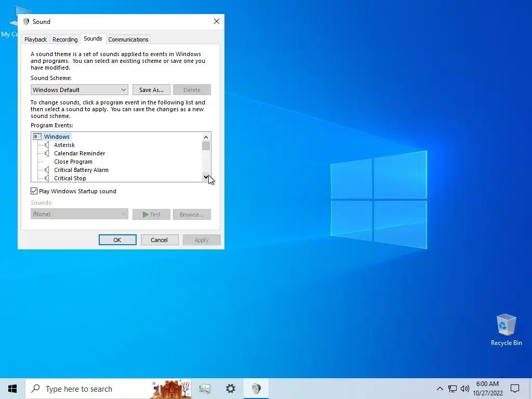Image resolution: width=532 pixels, height=399 pixels.
Task: Toggle Play Windows Startup sound checkbox
Action: (34, 191)
